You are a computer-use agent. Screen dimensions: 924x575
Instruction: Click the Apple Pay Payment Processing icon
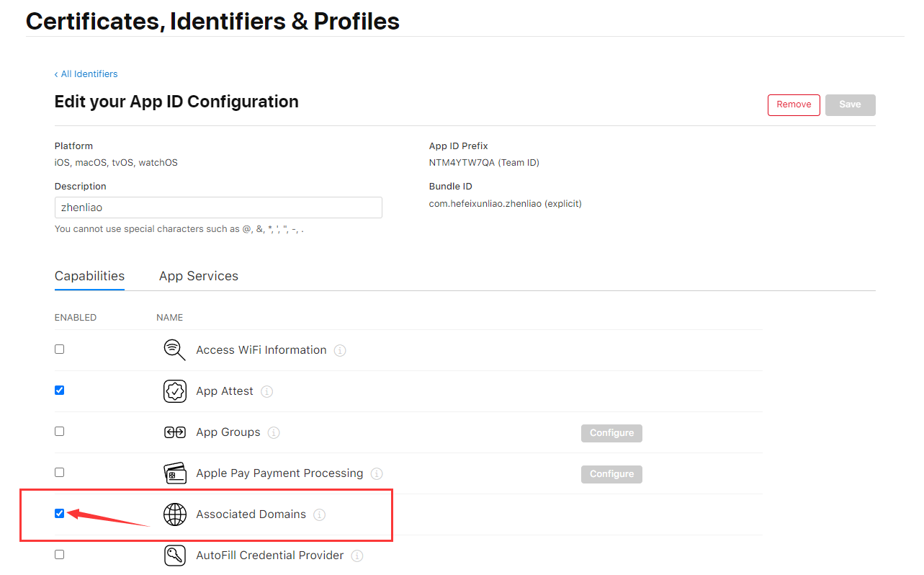(x=174, y=473)
